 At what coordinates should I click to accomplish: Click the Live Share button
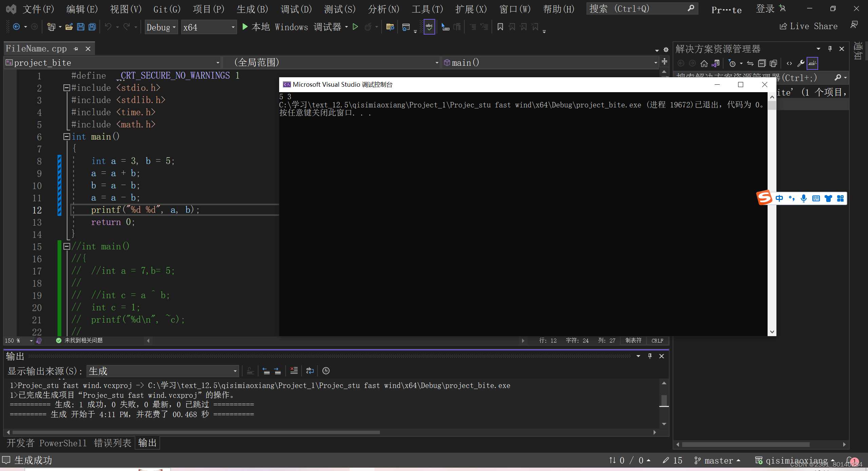808,26
